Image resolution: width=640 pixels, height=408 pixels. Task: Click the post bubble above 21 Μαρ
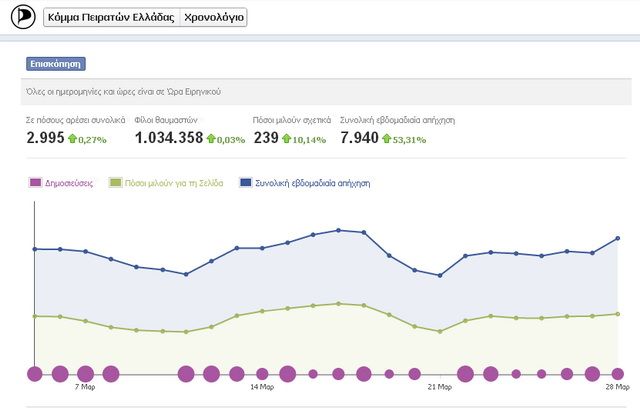[x=440, y=374]
